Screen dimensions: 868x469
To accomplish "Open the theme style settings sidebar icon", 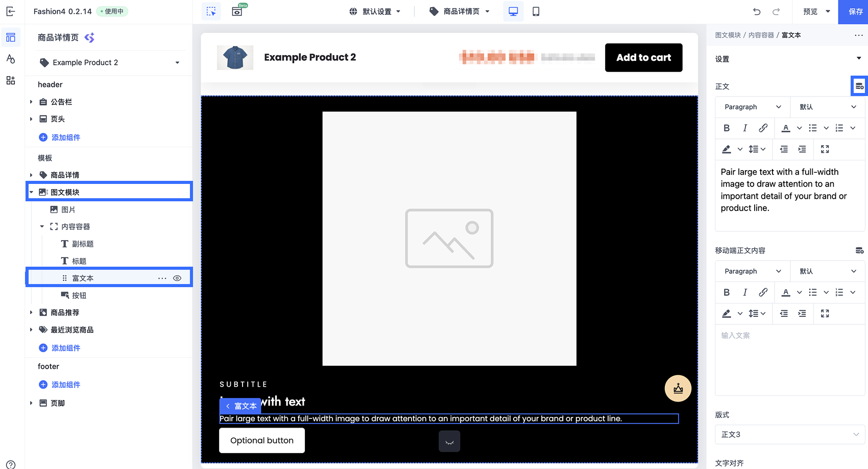I will (x=11, y=59).
